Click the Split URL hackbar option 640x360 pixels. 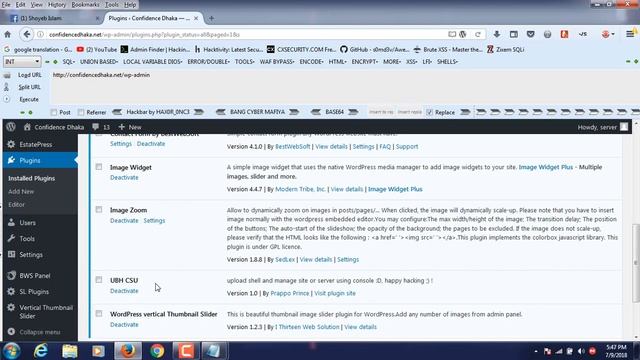pos(29,87)
